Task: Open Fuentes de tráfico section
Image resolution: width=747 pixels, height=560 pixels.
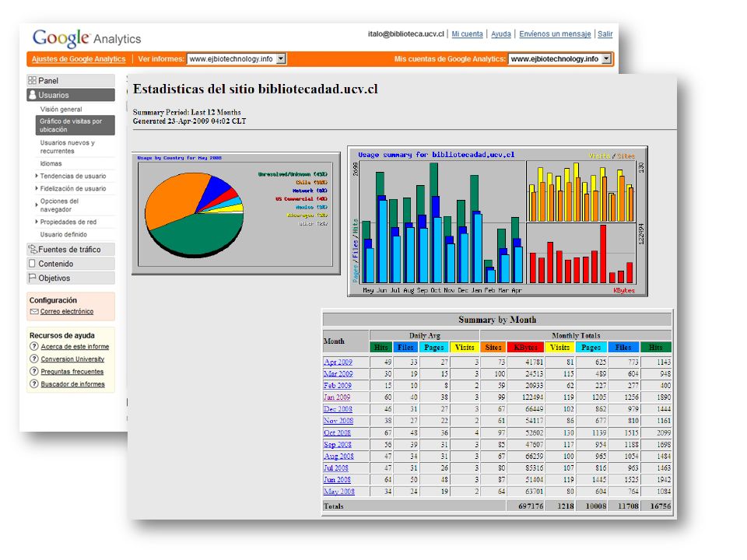Action: click(71, 249)
